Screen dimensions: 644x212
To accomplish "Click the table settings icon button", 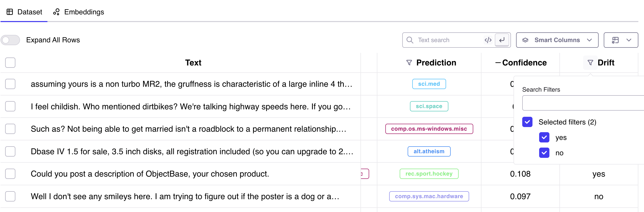I will point(615,40).
